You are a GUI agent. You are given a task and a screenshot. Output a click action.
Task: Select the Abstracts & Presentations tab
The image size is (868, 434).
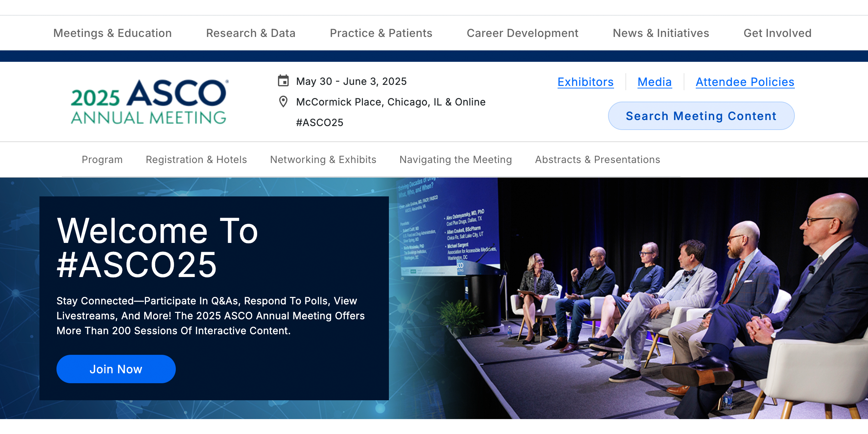click(598, 159)
